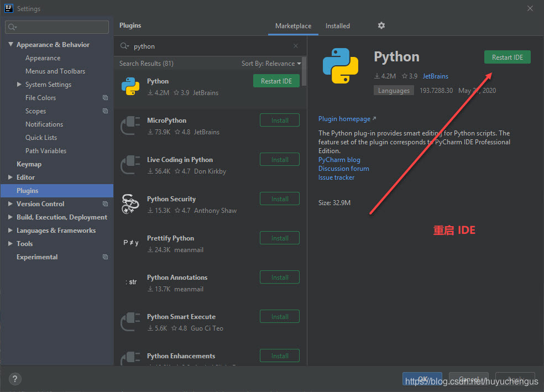Click Languages category tag
Viewport: 544px width, 392px height.
coord(394,91)
